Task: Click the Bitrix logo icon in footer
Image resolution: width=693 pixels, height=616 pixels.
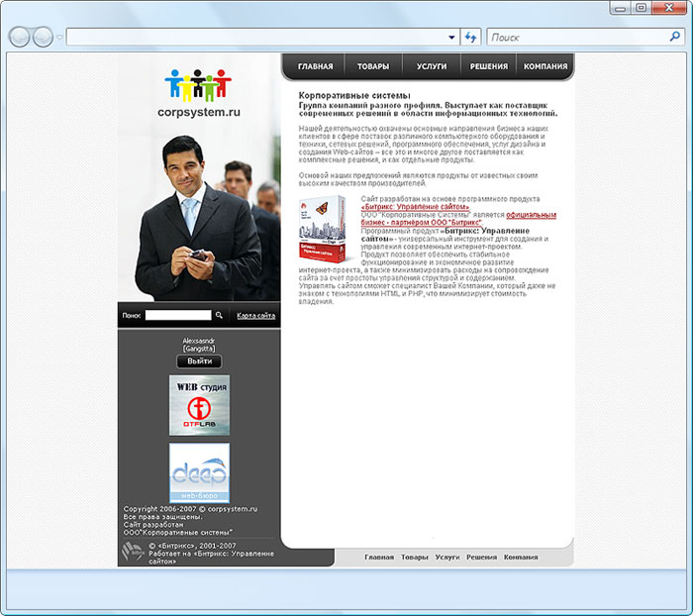Action: (x=133, y=552)
